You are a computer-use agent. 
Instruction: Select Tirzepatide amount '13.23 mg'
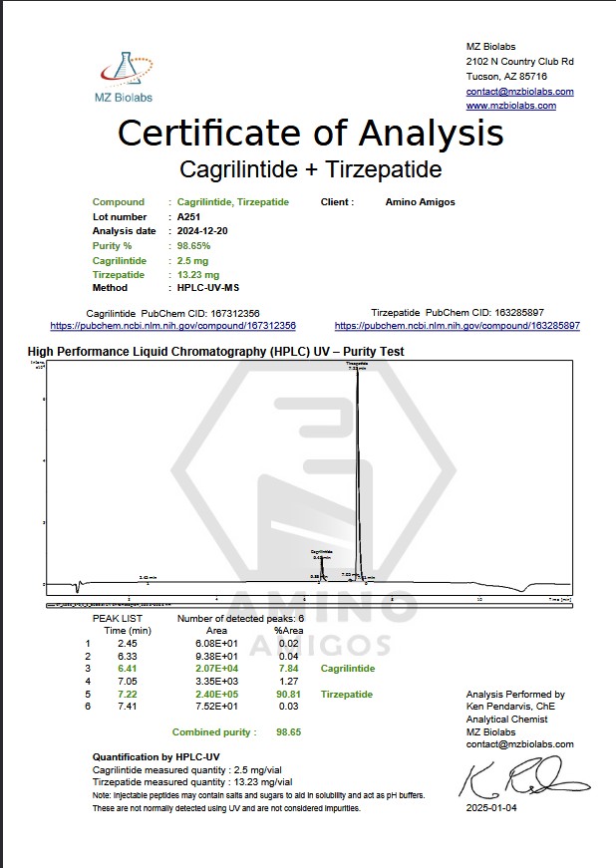198,275
